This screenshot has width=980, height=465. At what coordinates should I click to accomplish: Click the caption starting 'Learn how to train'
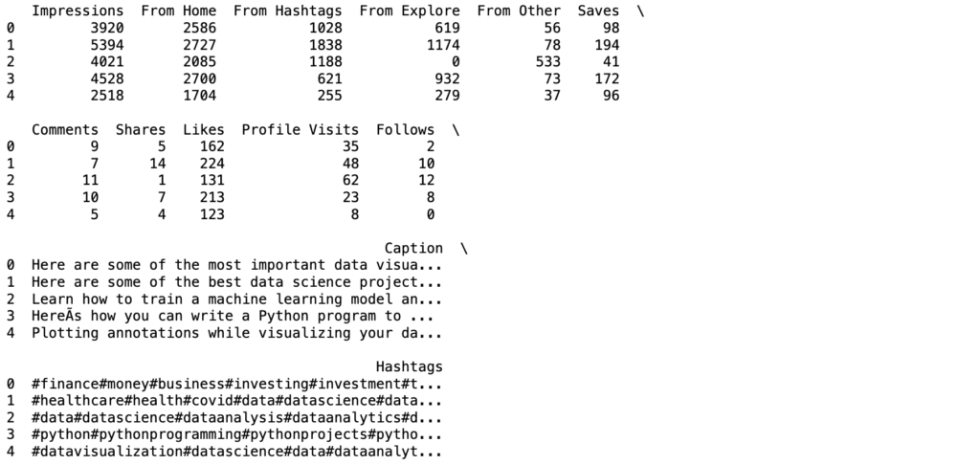pos(236,299)
